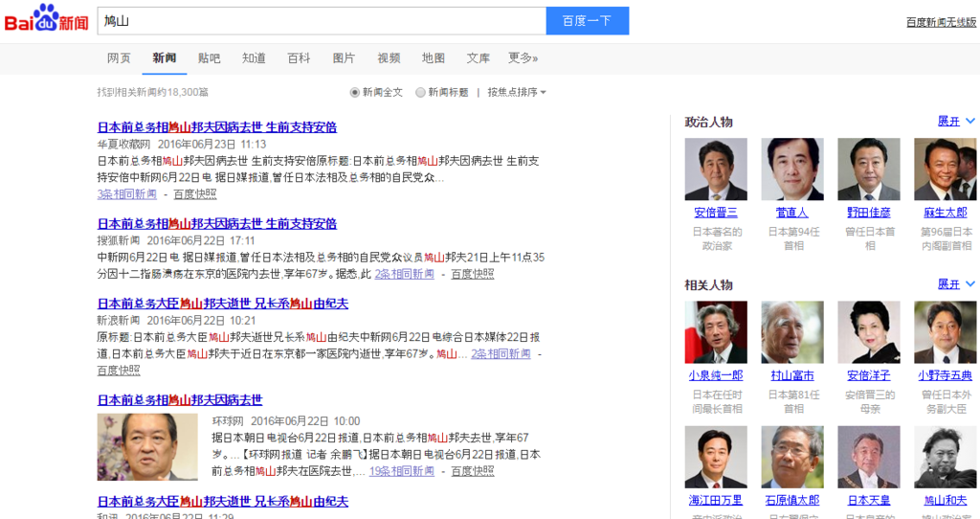
Task: Select the 新闻 tab
Action: tap(165, 58)
